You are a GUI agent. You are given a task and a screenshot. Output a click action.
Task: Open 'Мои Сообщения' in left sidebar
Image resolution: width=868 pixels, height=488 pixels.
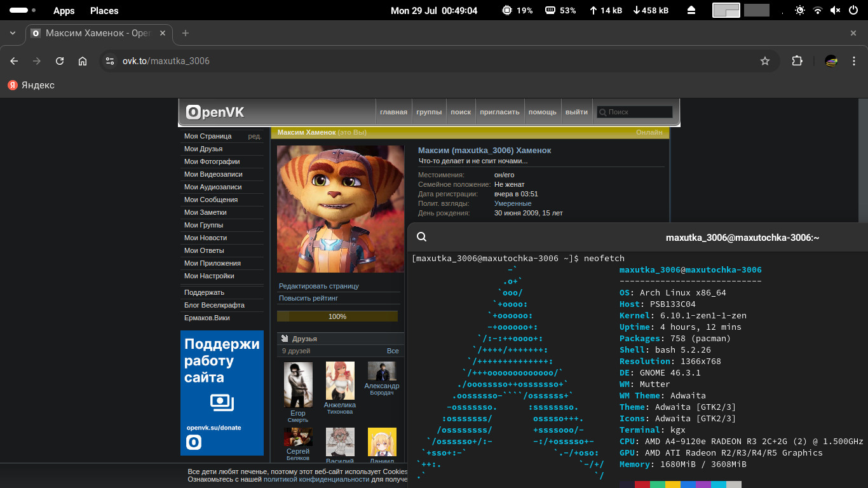click(212, 200)
